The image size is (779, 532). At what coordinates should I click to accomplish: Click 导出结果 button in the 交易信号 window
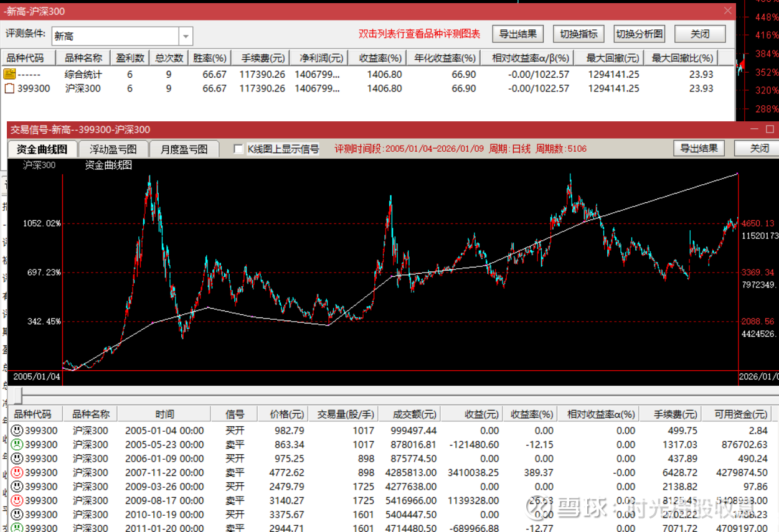[x=699, y=148]
